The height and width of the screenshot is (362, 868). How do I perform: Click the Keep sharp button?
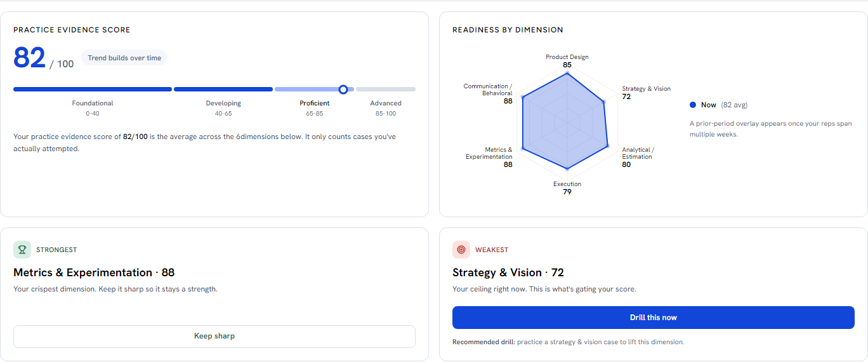click(214, 336)
